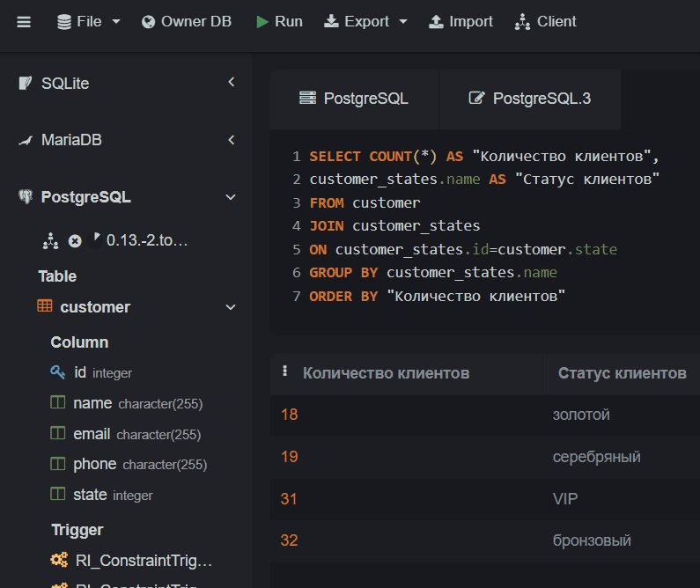Select the id integer column

tap(103, 372)
